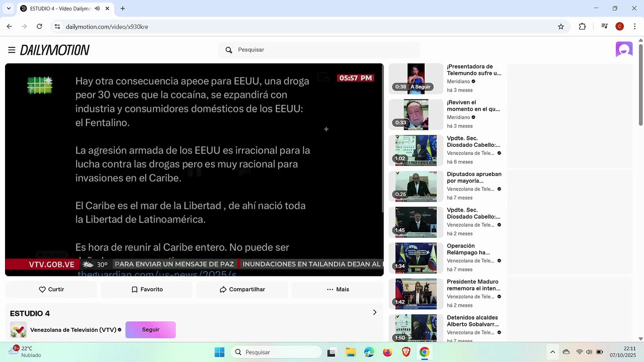Reload the Dailymotion page

(39, 27)
